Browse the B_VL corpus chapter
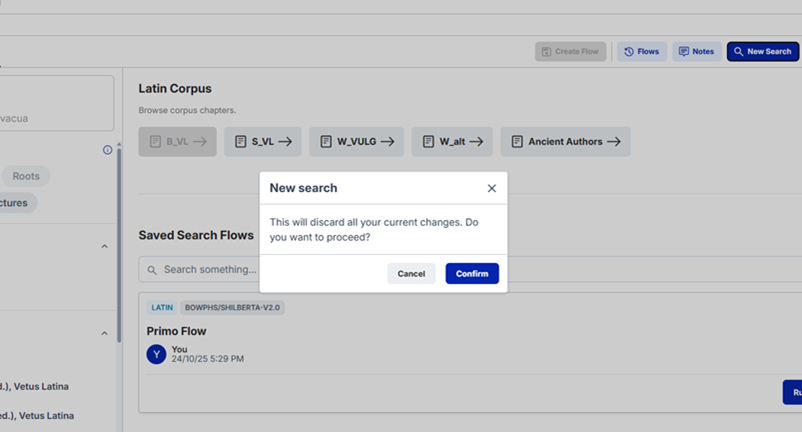 pos(177,142)
